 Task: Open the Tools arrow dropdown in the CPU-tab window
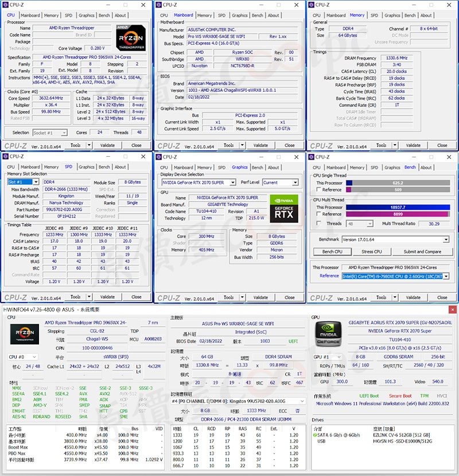tap(89, 145)
